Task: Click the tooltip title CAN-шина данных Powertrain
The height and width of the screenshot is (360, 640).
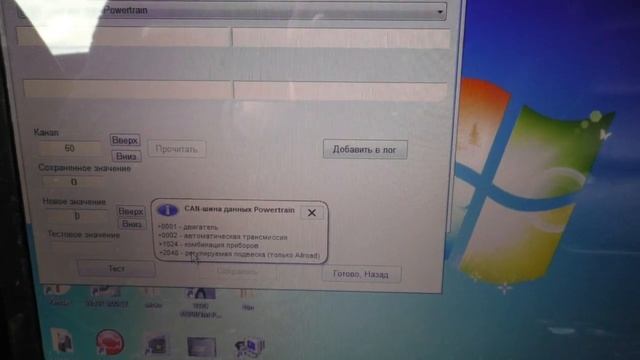Action: tap(239, 210)
